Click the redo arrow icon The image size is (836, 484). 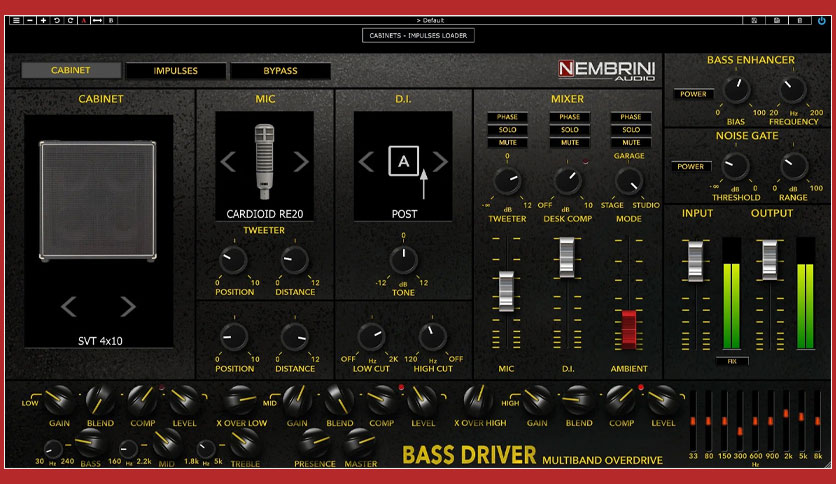point(70,20)
